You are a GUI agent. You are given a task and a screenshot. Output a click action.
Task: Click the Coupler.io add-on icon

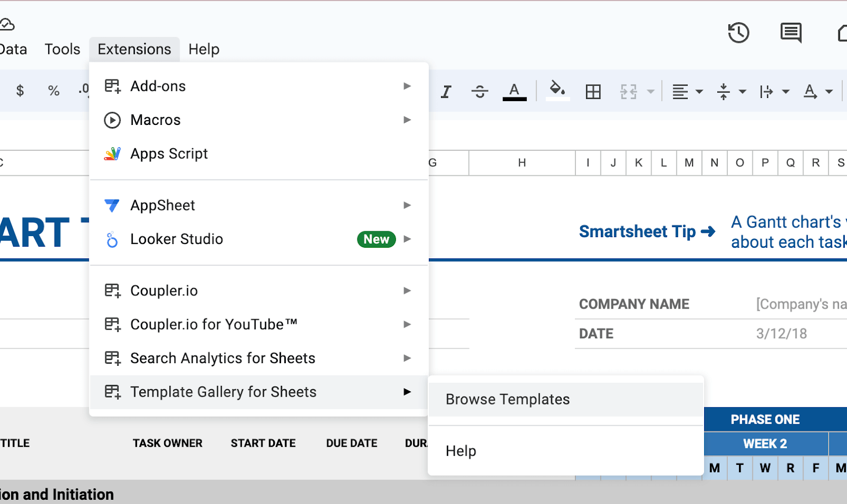click(112, 290)
